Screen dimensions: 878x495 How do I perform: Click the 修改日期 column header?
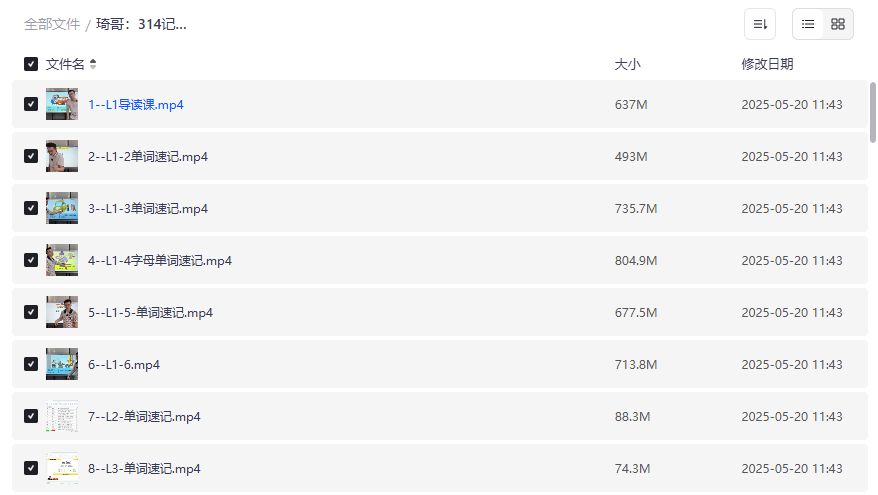[767, 64]
